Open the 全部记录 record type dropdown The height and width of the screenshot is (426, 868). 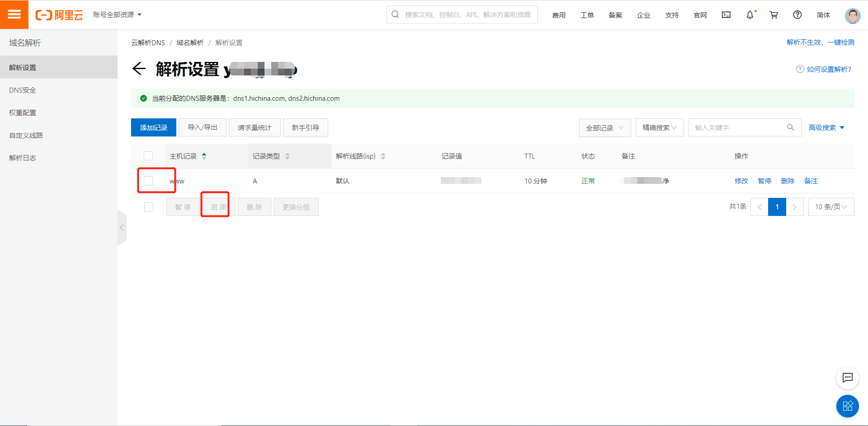[604, 127]
